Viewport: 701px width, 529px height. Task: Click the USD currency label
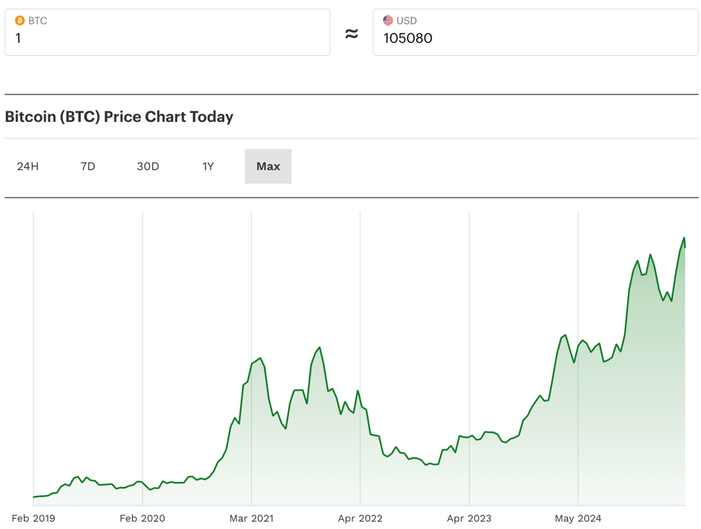pos(406,21)
